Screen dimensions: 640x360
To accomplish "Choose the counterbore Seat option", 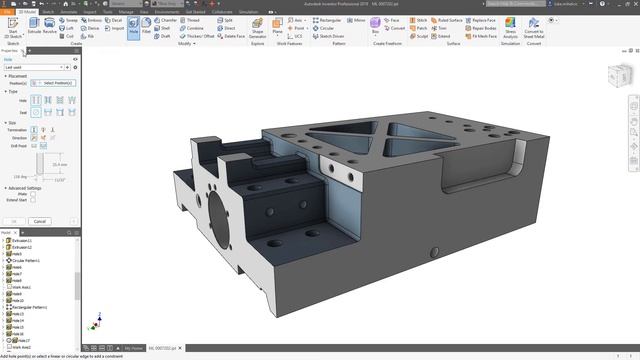I will (x=48, y=112).
